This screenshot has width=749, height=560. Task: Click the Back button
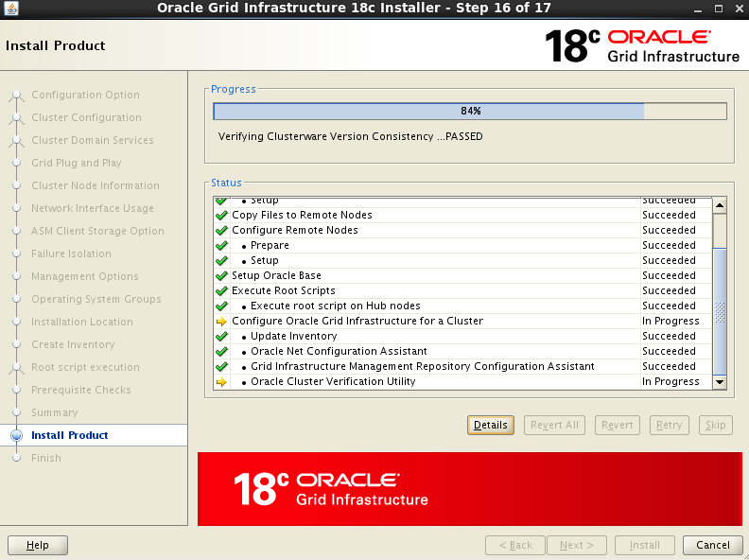515,545
